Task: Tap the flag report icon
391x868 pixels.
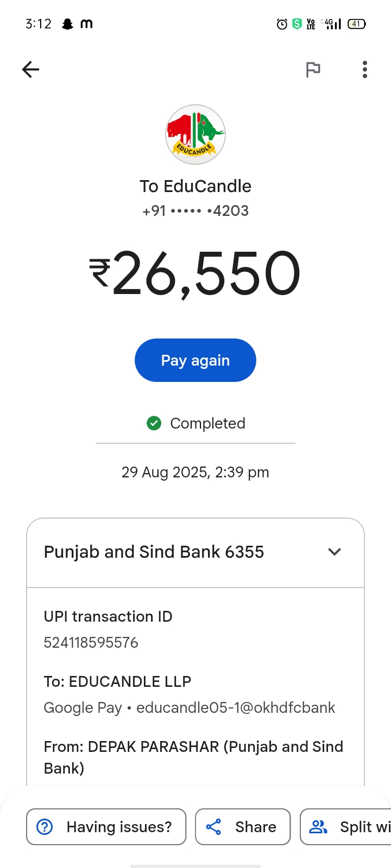Action: click(x=313, y=69)
